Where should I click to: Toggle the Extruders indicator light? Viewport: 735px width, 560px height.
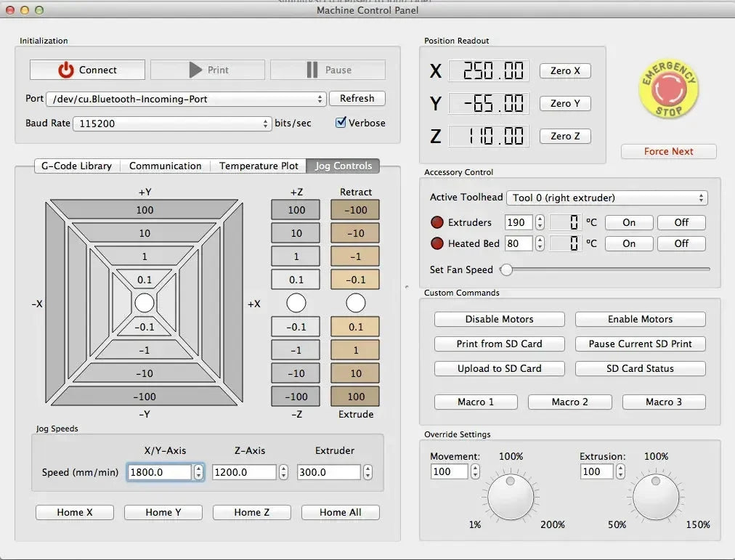pyautogui.click(x=437, y=222)
